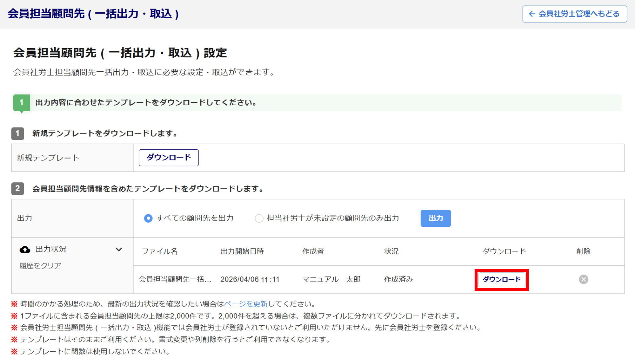Click the gray number 2 section badge

[18, 189]
